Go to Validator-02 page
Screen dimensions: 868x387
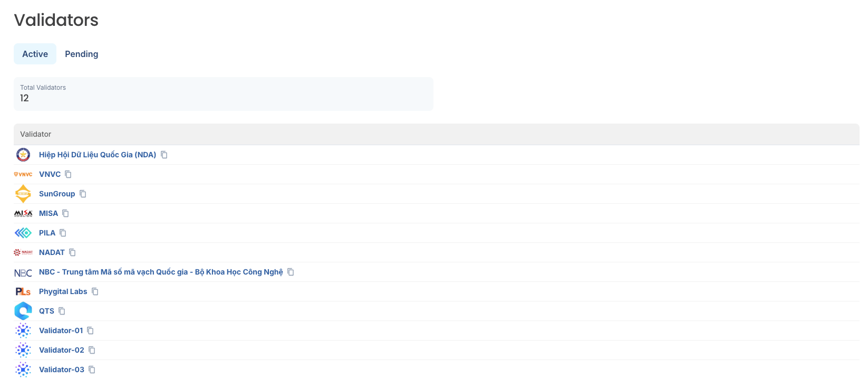click(61, 350)
